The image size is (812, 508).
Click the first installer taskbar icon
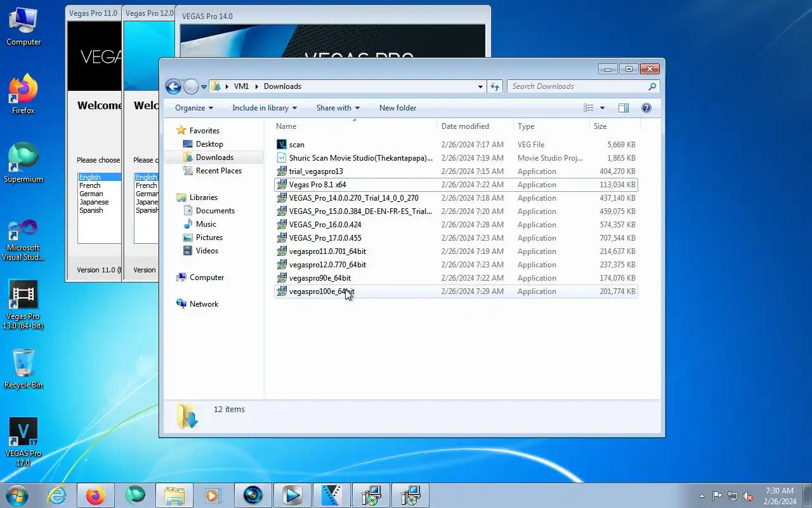click(x=371, y=495)
